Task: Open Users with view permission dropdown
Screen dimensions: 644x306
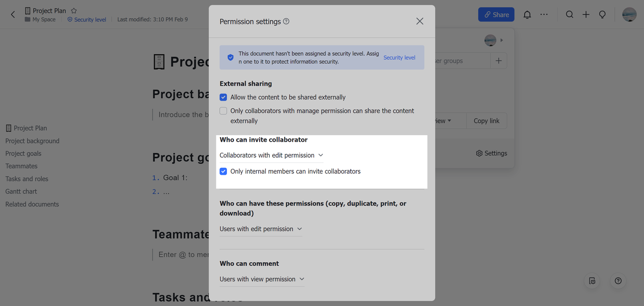Action: tap(262, 279)
